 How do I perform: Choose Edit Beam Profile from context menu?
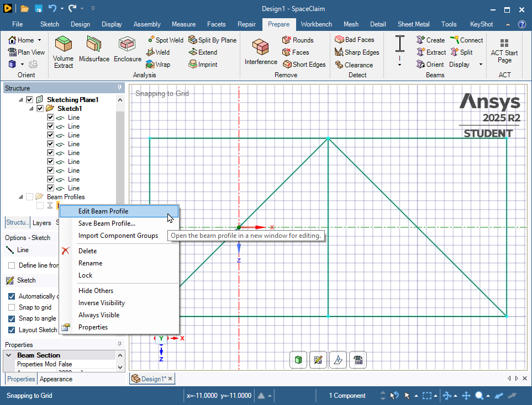[x=103, y=211]
